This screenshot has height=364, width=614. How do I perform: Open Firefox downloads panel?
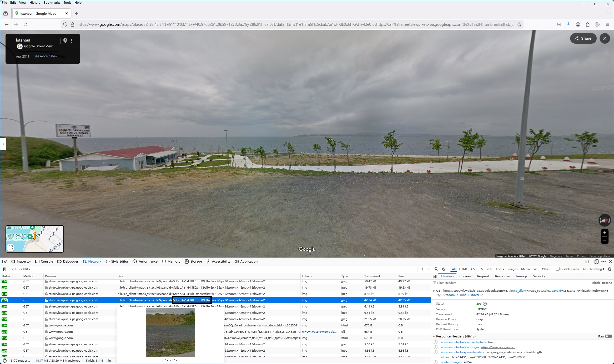[568, 24]
